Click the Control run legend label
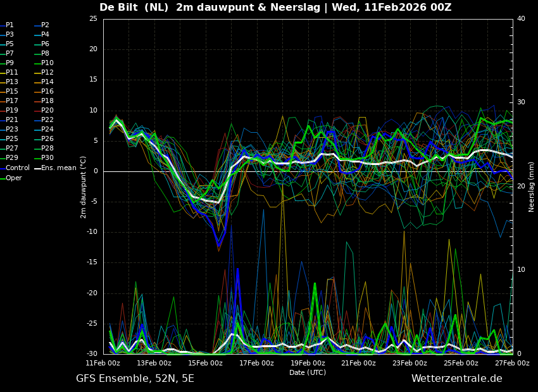The width and height of the screenshot is (538, 392). [18, 168]
